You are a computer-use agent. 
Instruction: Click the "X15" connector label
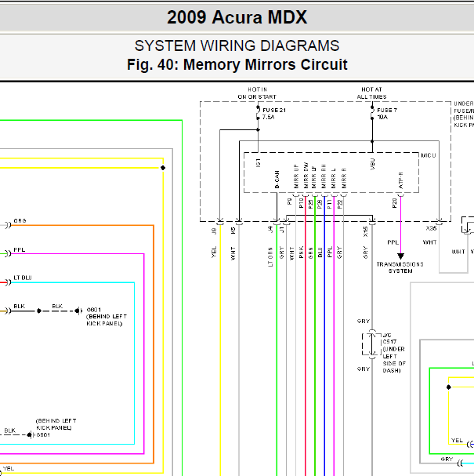coord(365,231)
